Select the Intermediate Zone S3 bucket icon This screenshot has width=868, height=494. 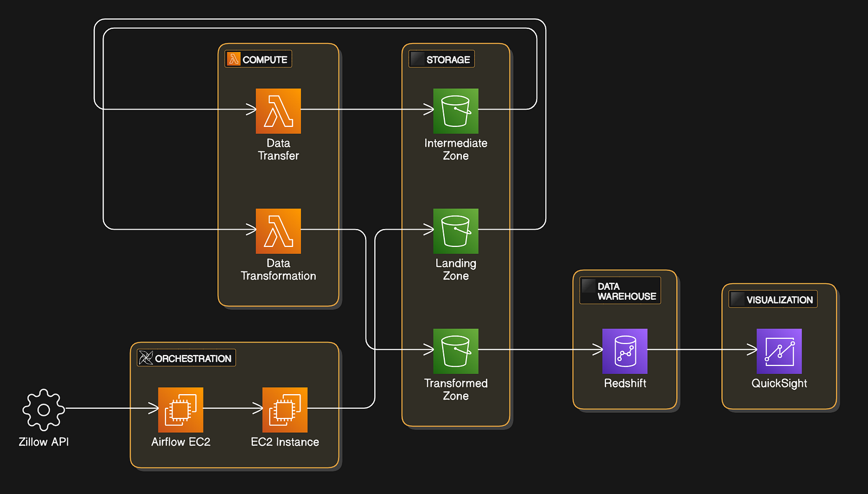click(456, 111)
